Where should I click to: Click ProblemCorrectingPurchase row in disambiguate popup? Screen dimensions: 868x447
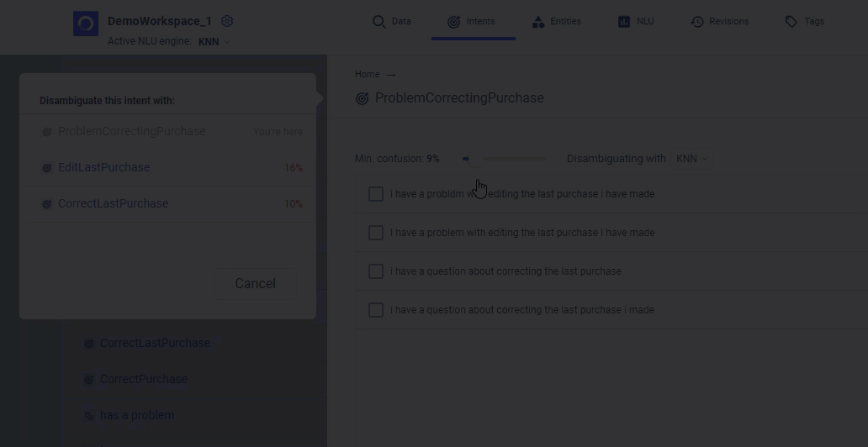coord(167,132)
